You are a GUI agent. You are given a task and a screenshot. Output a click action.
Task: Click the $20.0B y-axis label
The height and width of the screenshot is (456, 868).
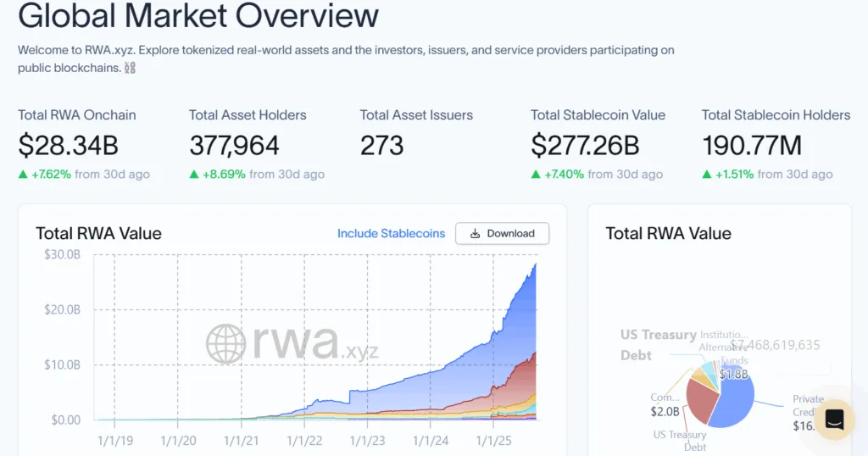coord(62,309)
